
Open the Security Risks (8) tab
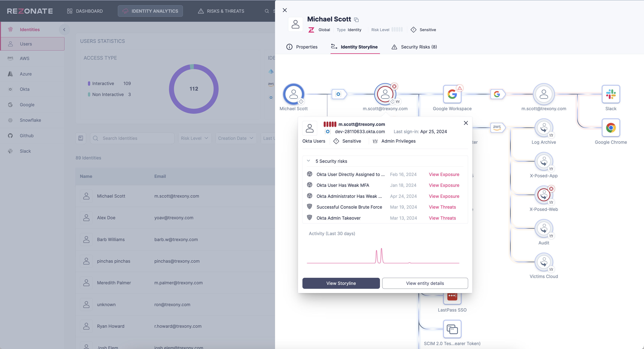(x=414, y=47)
